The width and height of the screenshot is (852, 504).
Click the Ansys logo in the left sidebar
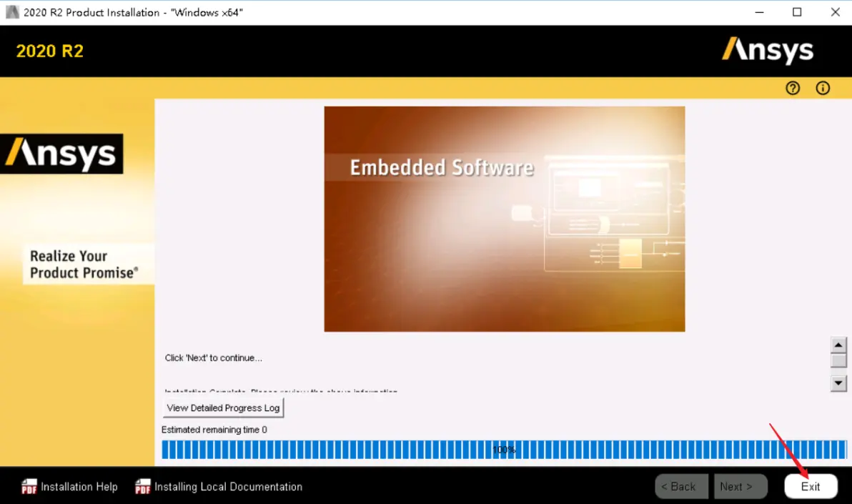pyautogui.click(x=61, y=154)
